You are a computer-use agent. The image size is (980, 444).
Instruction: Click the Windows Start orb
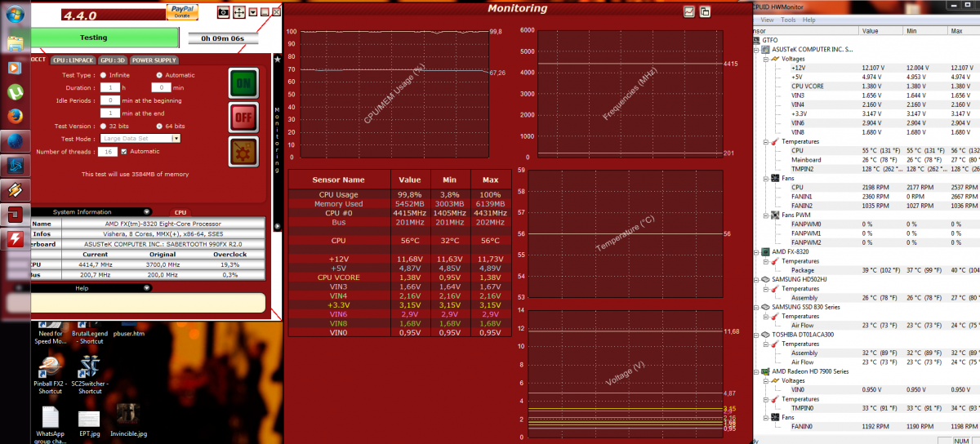coord(15,16)
